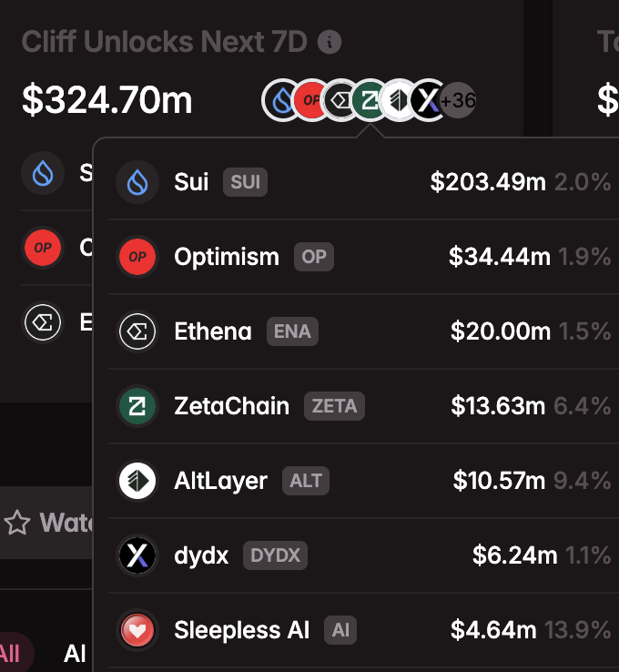Click the dydx X logo icon
The width and height of the screenshot is (619, 672).
[137, 555]
